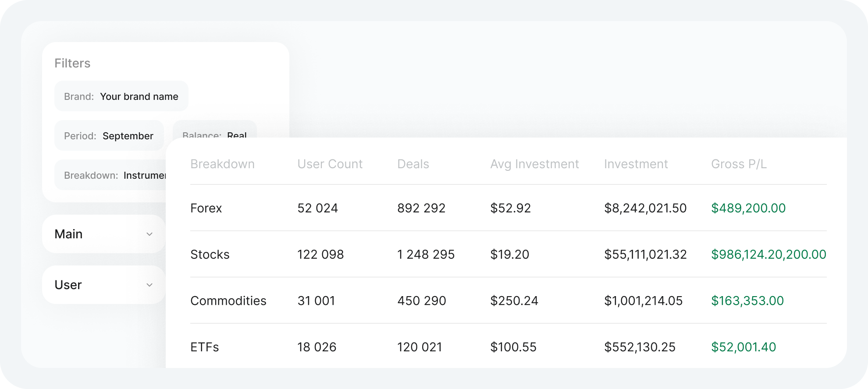Image resolution: width=868 pixels, height=389 pixels.
Task: Expand the Main section chevron
Action: pyautogui.click(x=149, y=234)
